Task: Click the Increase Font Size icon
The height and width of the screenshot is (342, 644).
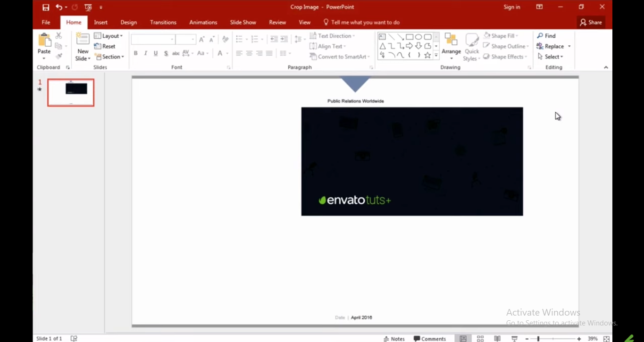Action: [202, 40]
